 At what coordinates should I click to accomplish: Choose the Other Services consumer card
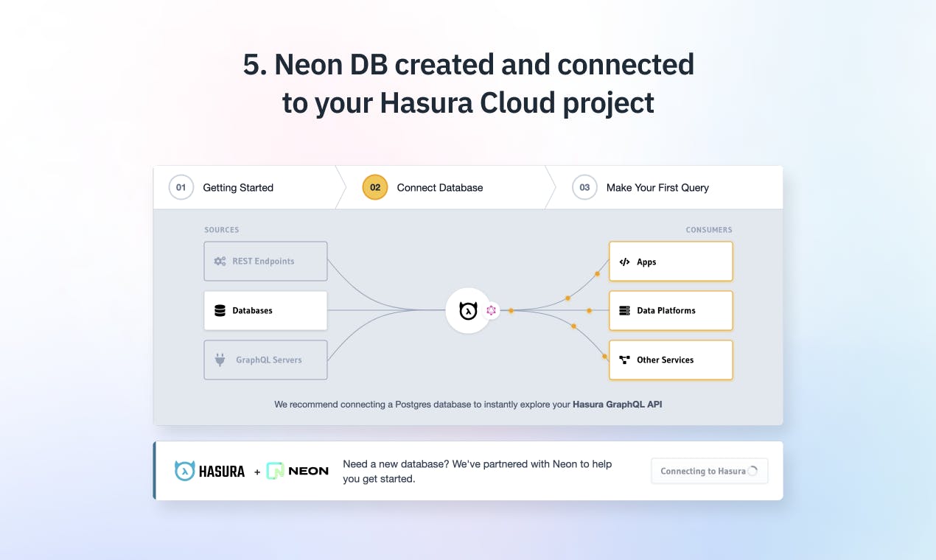[671, 360]
